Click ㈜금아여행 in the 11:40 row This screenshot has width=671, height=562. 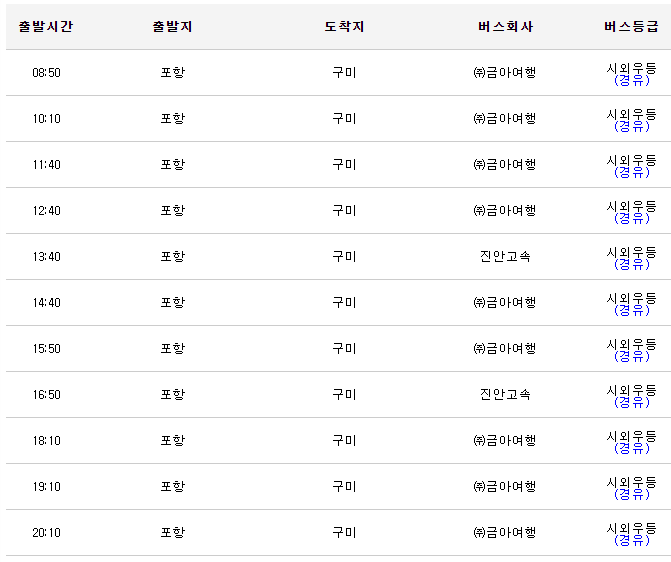pos(505,164)
